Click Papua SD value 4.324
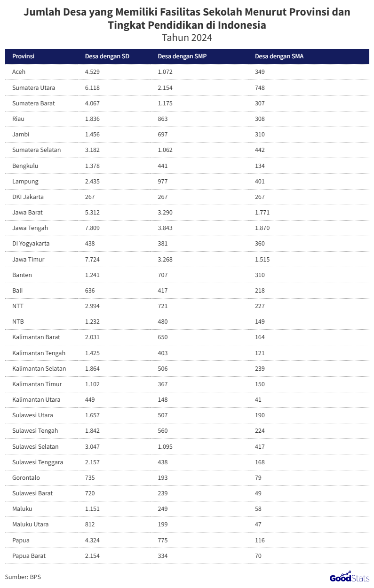 (x=92, y=540)
